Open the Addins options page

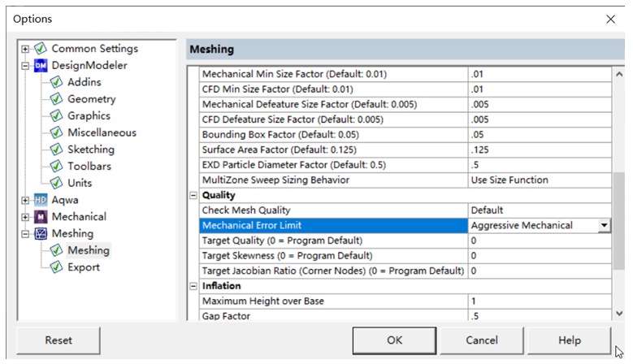85,82
